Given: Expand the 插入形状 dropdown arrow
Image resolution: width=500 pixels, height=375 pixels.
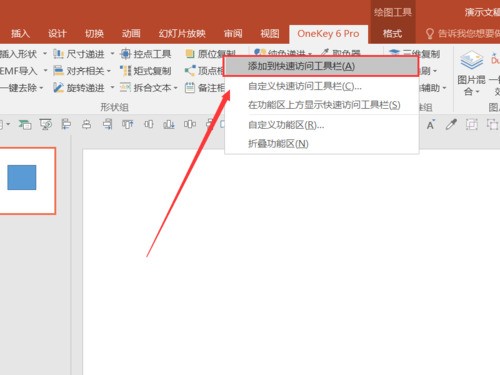Looking at the screenshot, I should click(45, 53).
